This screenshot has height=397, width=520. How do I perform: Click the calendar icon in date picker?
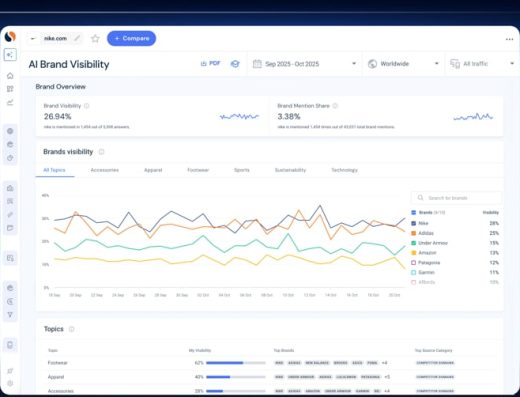point(257,64)
